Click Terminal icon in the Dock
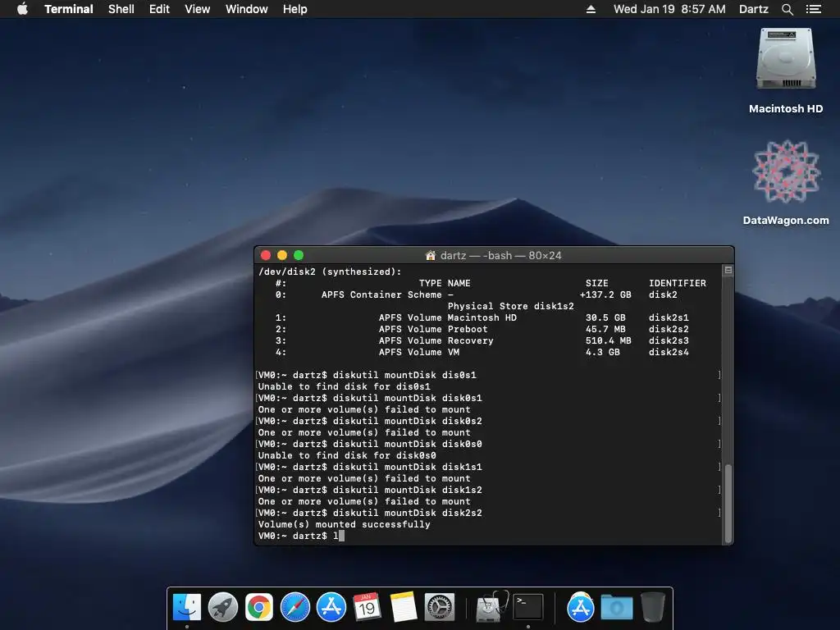This screenshot has width=840, height=630. click(x=528, y=607)
